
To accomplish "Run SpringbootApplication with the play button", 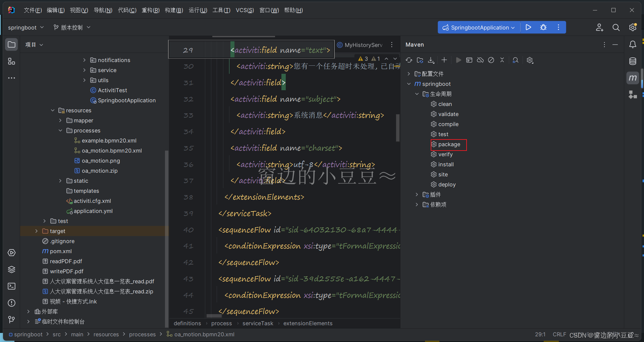I will tap(528, 27).
